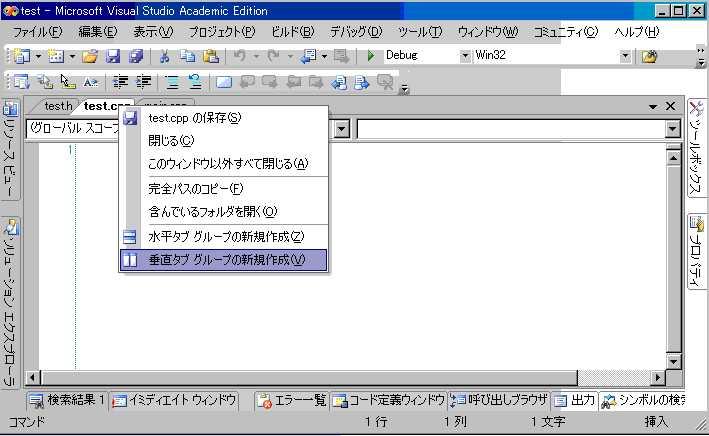Open the Win32 platform dropdown
This screenshot has width=709, height=436.
pos(625,56)
